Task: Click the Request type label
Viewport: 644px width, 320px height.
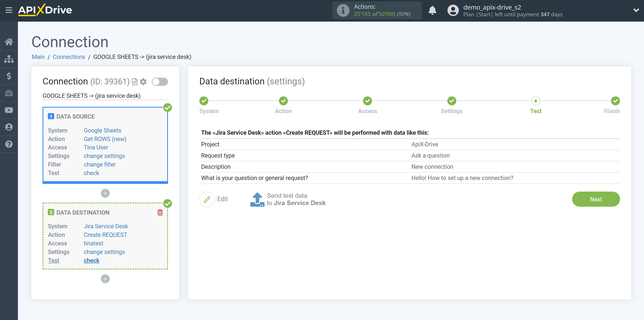Action: pyautogui.click(x=218, y=156)
